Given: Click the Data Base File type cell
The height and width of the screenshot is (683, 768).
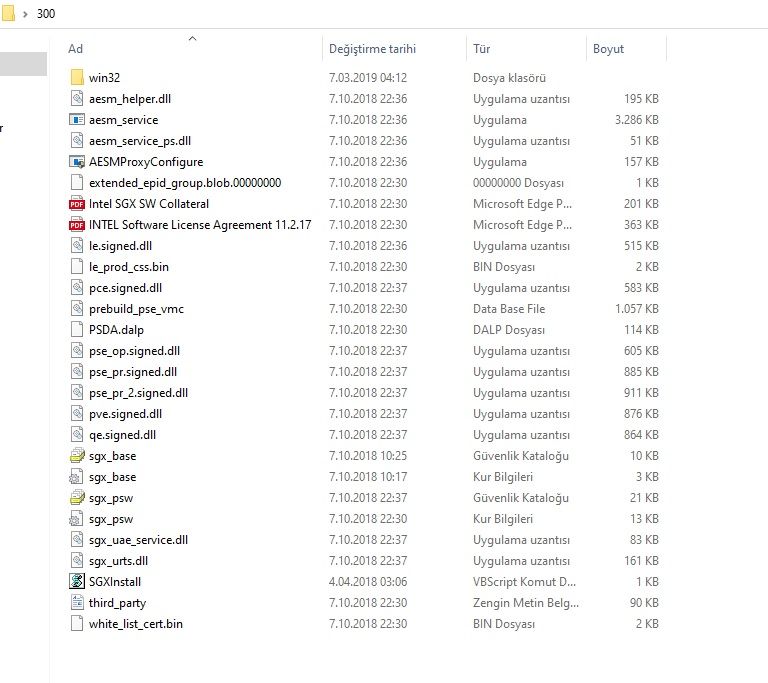Looking at the screenshot, I should [x=509, y=309].
